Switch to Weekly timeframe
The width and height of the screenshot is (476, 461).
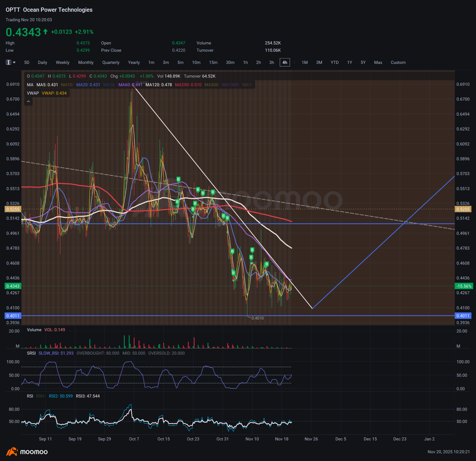pyautogui.click(x=62, y=62)
